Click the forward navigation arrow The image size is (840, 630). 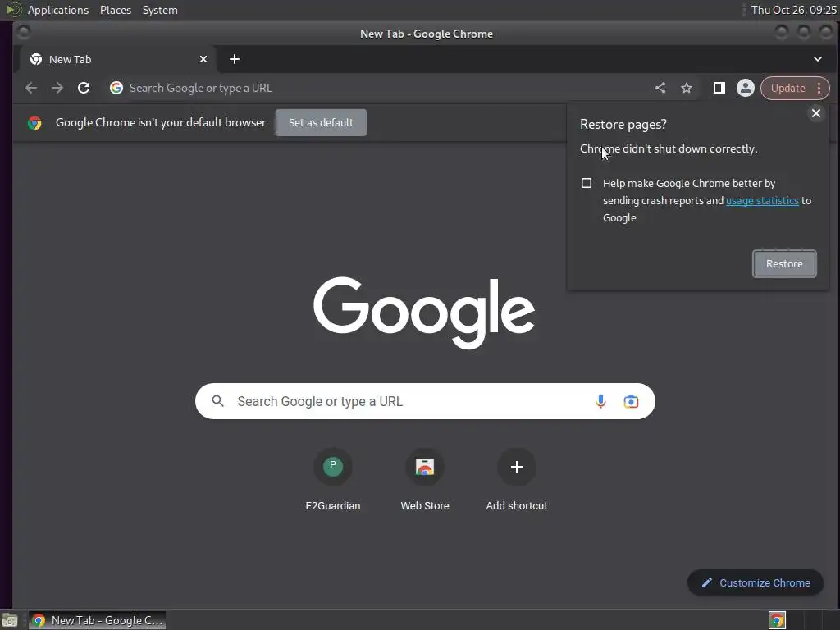[x=57, y=88]
